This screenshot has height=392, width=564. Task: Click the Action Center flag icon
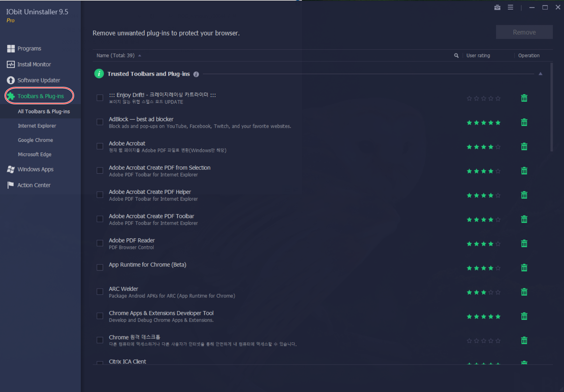[x=11, y=185]
